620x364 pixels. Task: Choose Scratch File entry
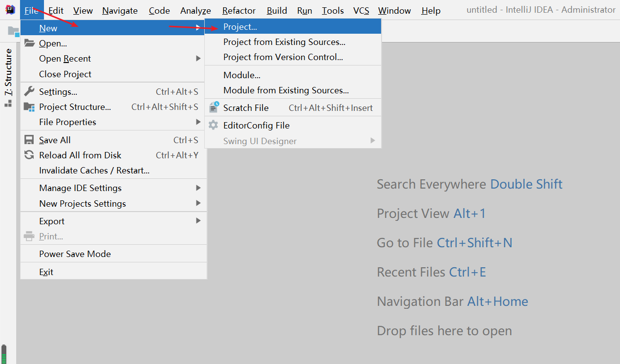tap(293, 107)
